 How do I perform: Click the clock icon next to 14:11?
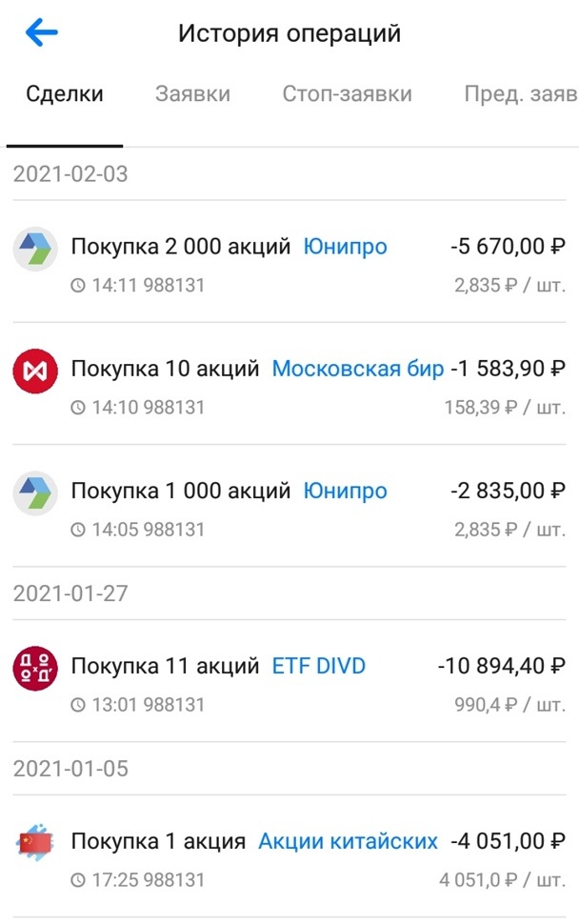(x=80, y=285)
